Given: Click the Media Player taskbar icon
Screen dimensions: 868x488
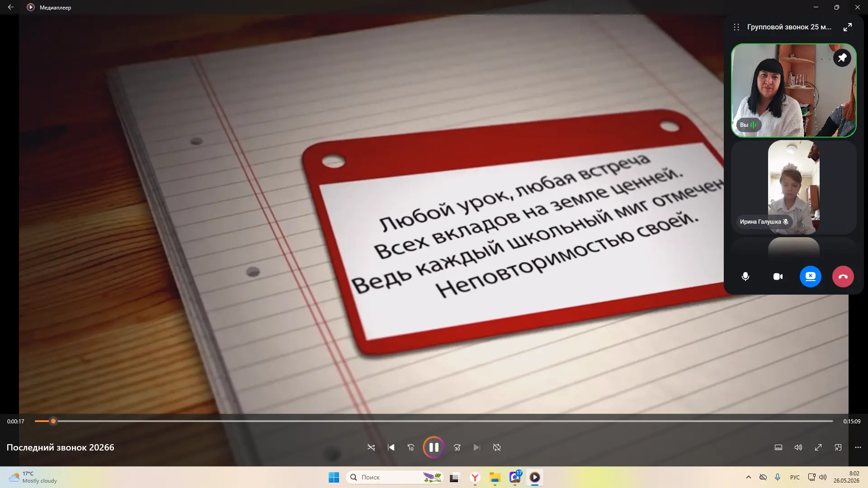Looking at the screenshot, I should pos(535,477).
